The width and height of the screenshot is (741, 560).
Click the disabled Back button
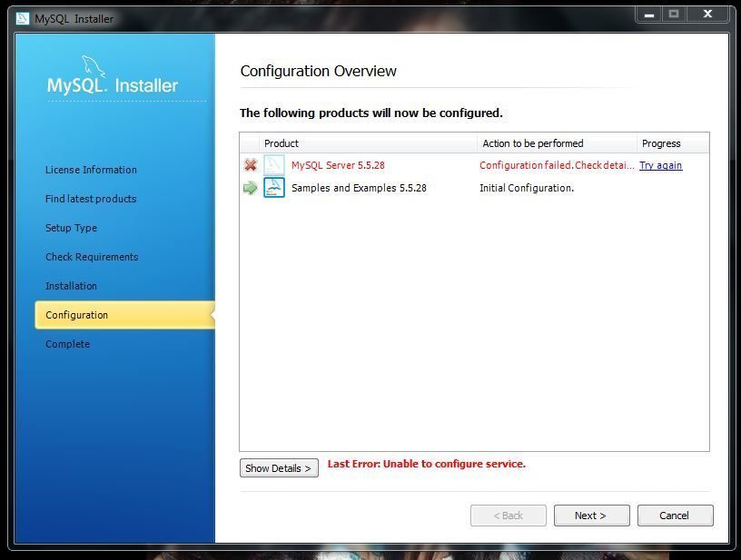(508, 516)
